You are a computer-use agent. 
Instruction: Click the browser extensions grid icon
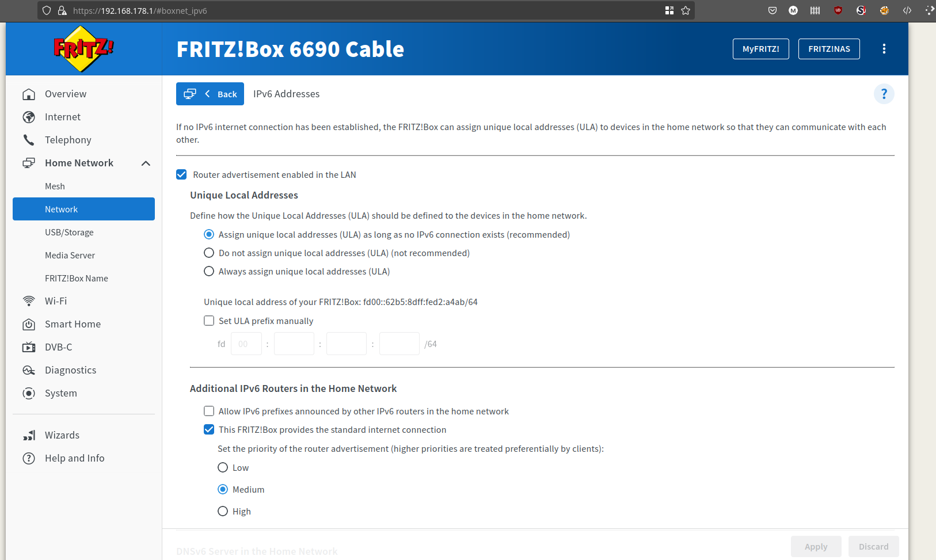[669, 10]
